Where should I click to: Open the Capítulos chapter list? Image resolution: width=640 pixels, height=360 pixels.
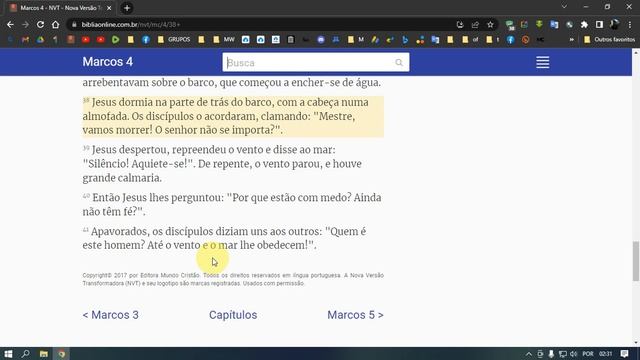[x=233, y=315]
